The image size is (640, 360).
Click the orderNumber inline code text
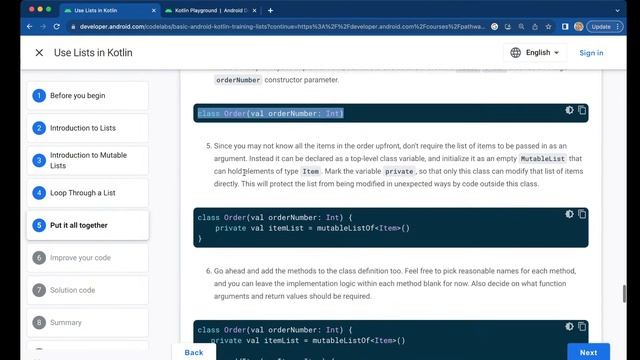[x=238, y=80]
